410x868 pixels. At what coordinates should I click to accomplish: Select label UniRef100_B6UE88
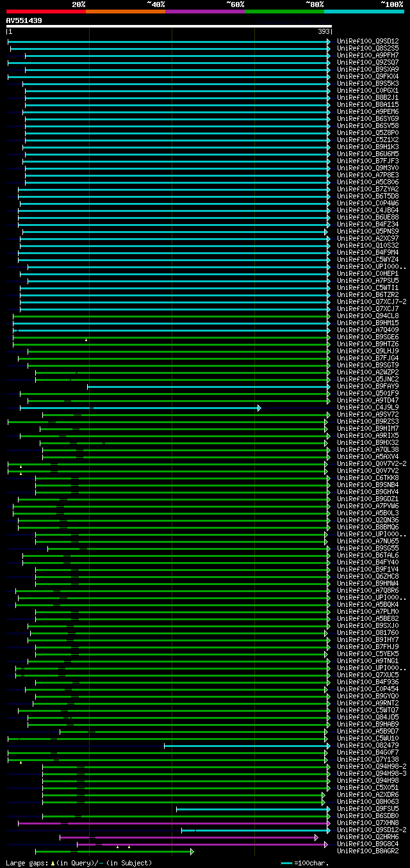coord(368,218)
